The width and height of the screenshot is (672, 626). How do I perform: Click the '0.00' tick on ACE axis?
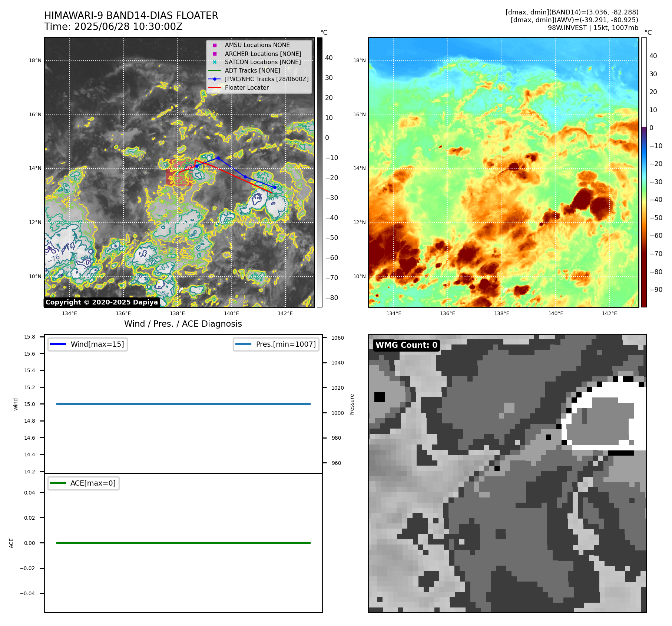point(30,543)
